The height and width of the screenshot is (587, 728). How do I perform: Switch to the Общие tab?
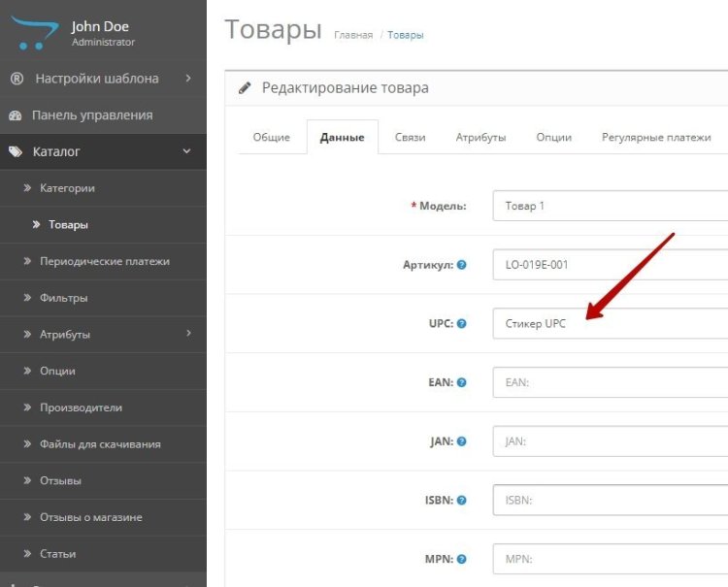[272, 138]
